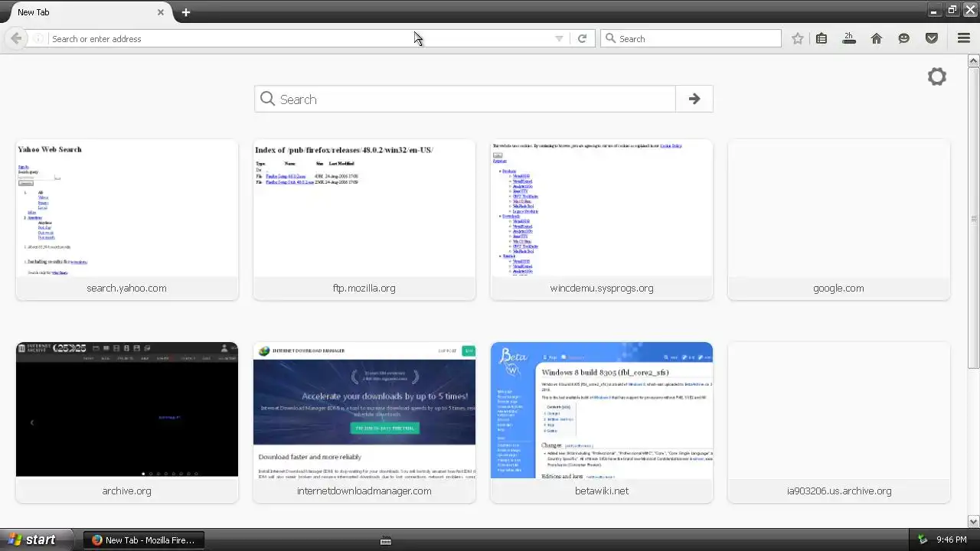Open the internetdownloadmanager.com tile

[x=364, y=422]
